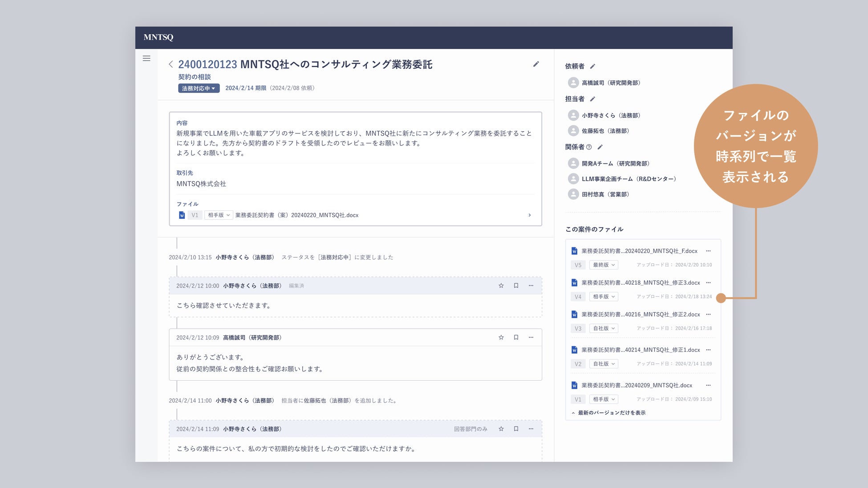Open the 法務対応中 status dropdown
The height and width of the screenshot is (488, 868).
pyautogui.click(x=199, y=88)
